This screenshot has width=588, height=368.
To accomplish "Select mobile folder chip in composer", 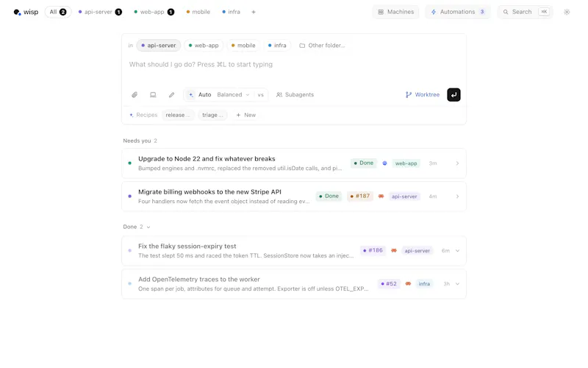I will 243,46.
